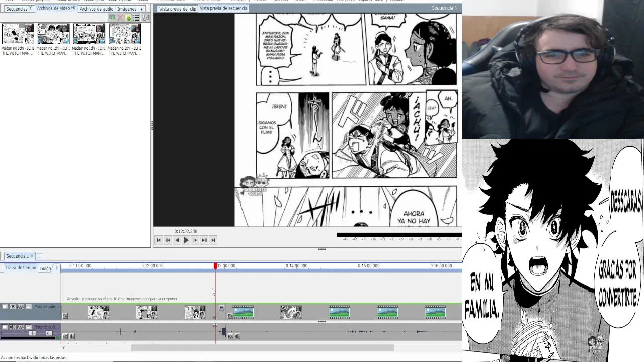The image size is (644, 362).
Task: Open FX on the audio clip after the playhead
Action: point(230,336)
